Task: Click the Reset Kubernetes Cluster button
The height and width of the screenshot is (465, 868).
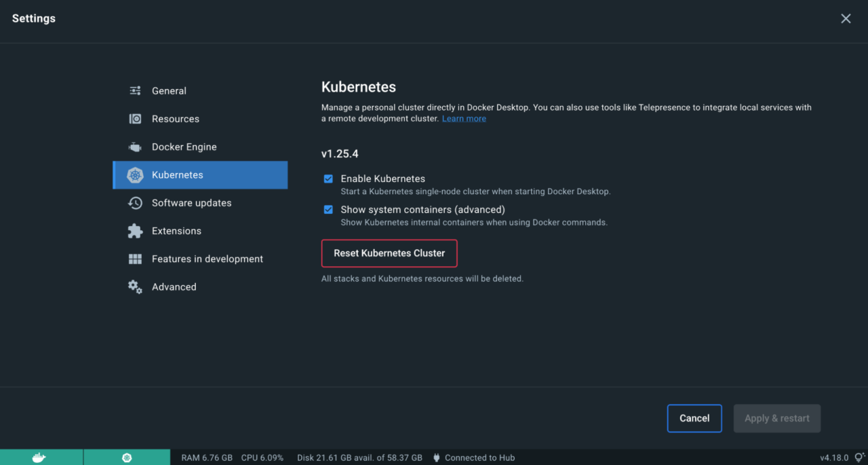Action: [x=389, y=253]
